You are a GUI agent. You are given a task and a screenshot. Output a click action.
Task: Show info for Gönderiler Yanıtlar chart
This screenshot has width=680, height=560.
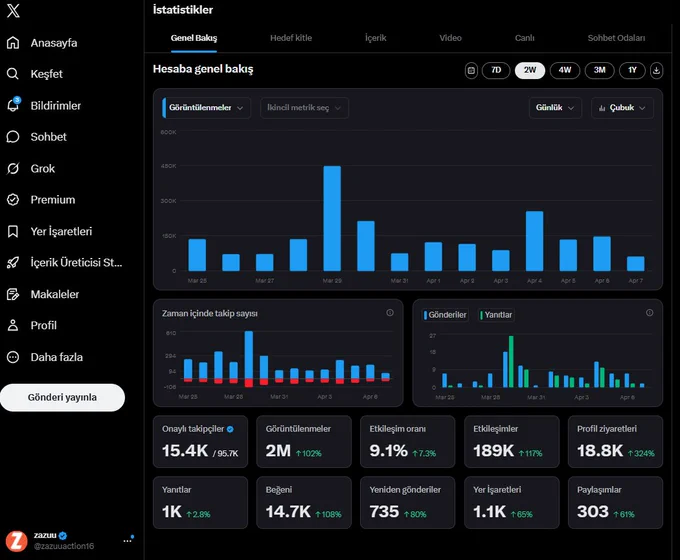point(649,312)
